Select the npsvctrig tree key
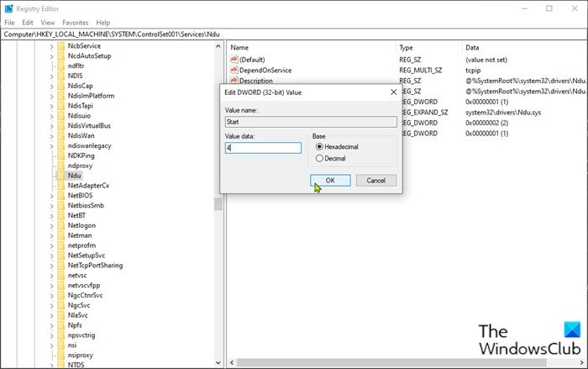Screen dimensions: 588x369 81,335
